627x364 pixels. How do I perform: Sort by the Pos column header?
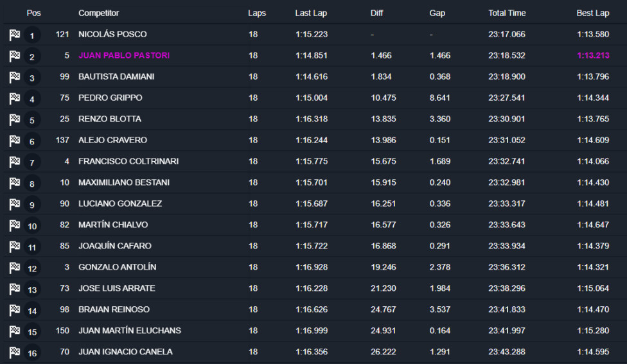[x=33, y=13]
